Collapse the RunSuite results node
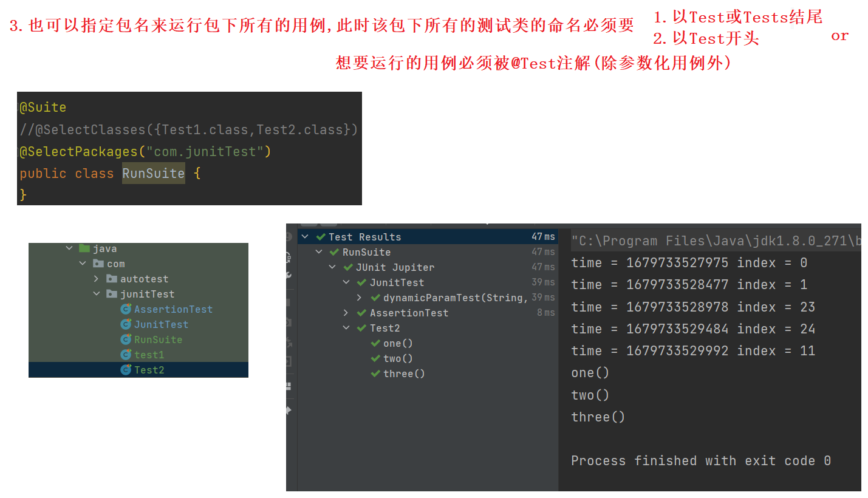Screen dimensions: 868x498 point(319,252)
